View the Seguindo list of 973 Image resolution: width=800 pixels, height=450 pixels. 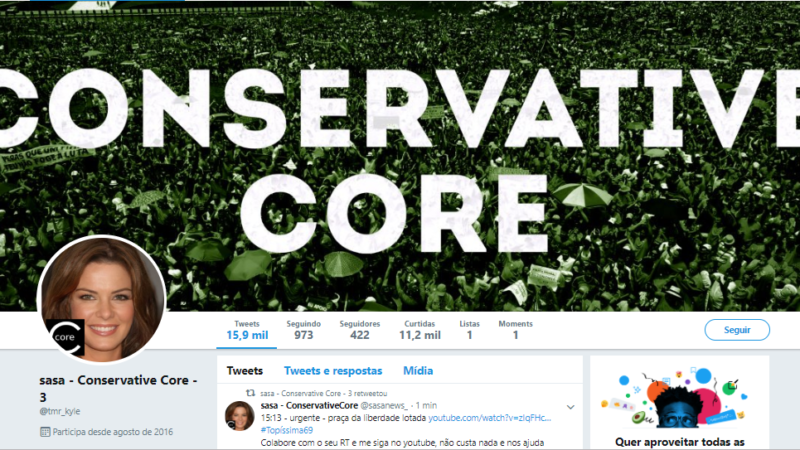pyautogui.click(x=304, y=331)
